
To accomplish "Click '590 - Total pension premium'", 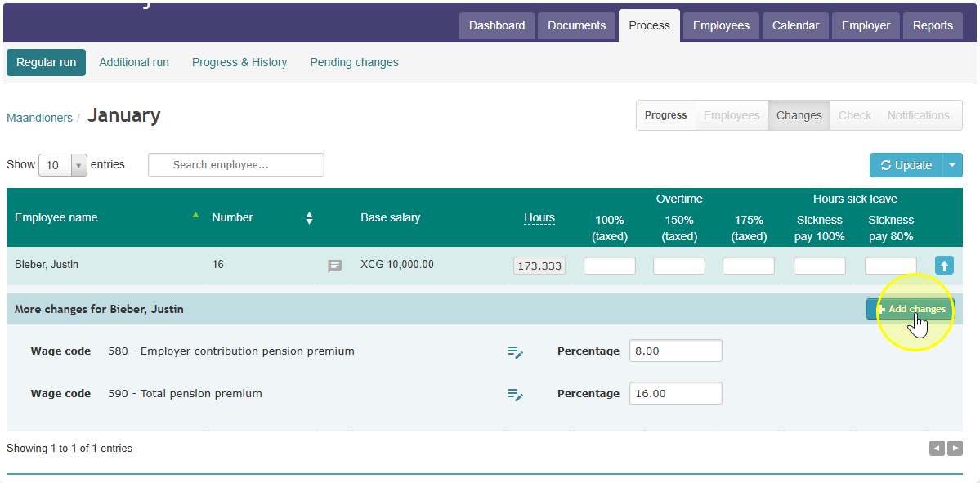I will 185,394.
